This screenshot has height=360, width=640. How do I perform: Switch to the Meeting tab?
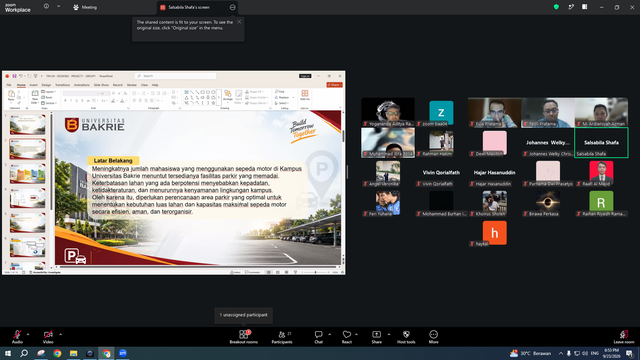(85, 7)
